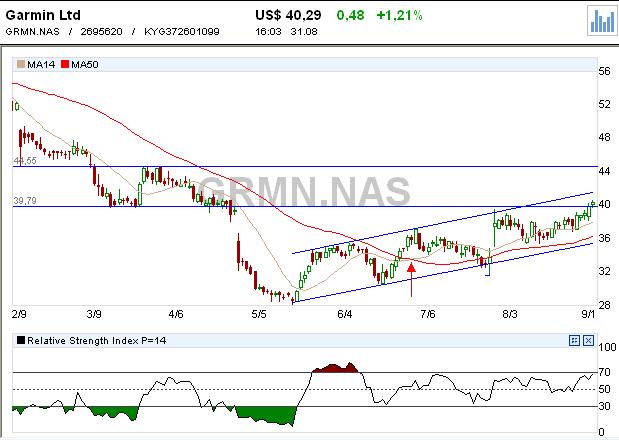Click the +1,21% percentage change
619x440 pixels.
coord(400,15)
